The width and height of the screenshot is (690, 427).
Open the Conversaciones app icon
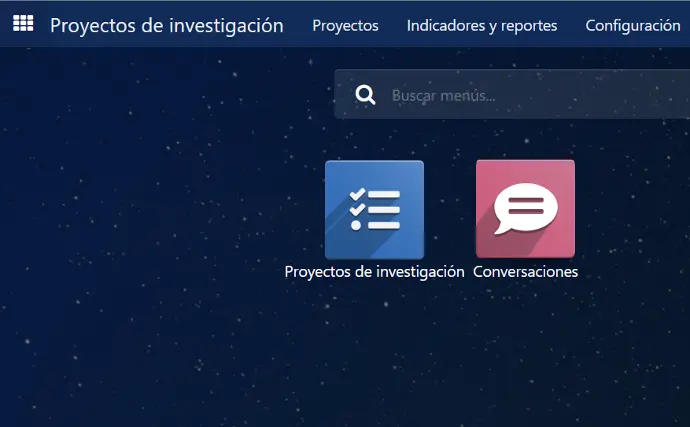pyautogui.click(x=525, y=209)
